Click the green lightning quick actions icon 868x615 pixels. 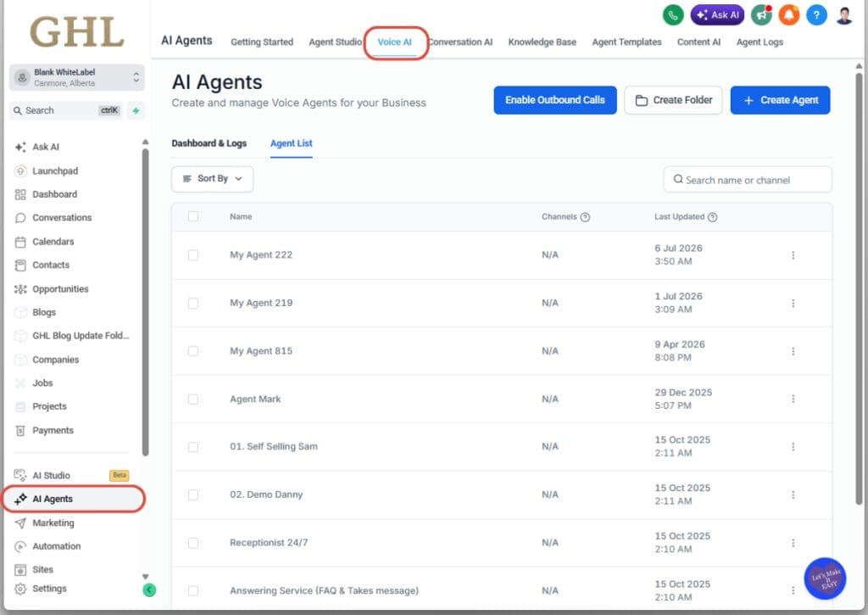(x=136, y=111)
